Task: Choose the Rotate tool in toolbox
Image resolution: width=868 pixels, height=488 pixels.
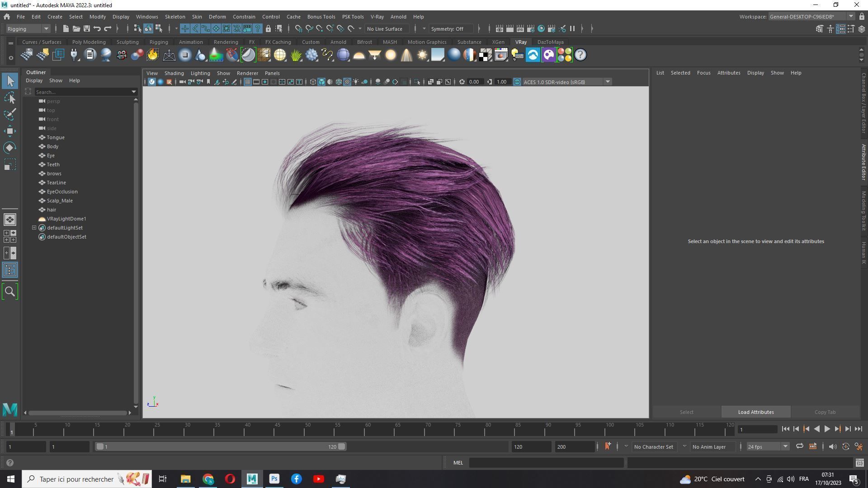Action: pyautogui.click(x=10, y=148)
